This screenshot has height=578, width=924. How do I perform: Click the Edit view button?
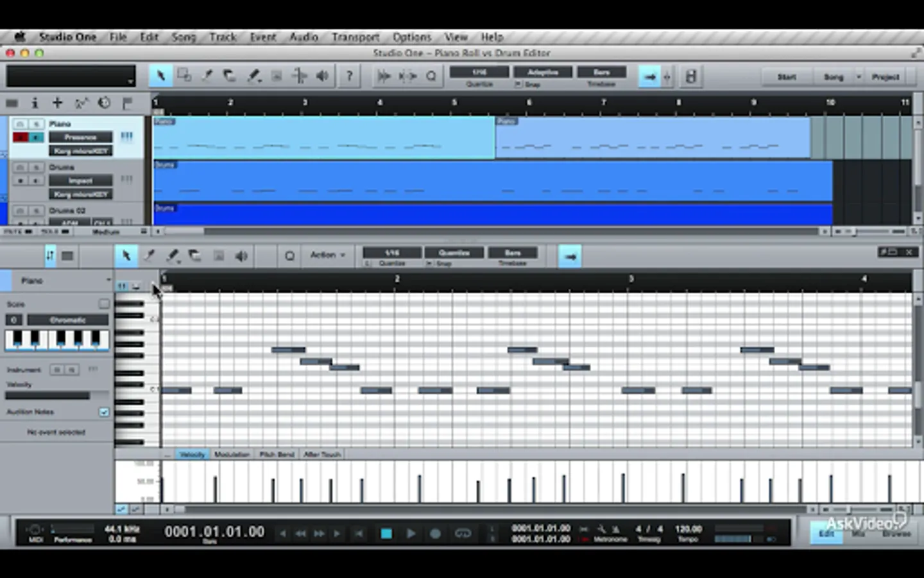point(826,533)
